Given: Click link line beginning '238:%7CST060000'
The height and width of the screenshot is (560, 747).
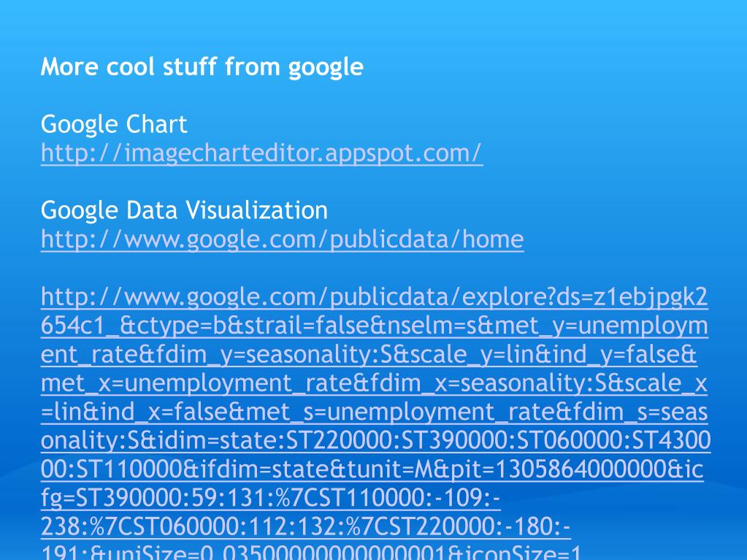Looking at the screenshot, I should 306,526.
